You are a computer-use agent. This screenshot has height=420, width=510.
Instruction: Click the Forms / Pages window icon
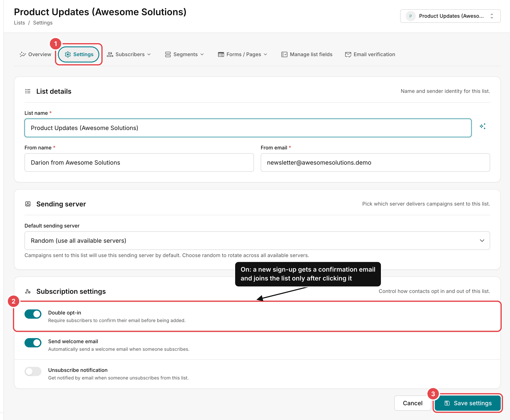(221, 54)
